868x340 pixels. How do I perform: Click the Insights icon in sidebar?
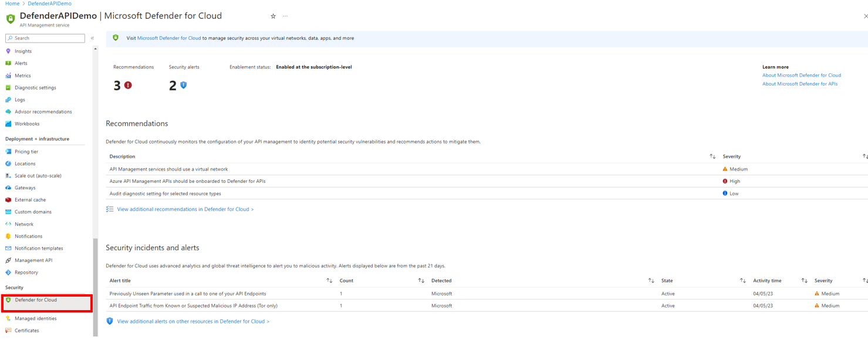[8, 51]
